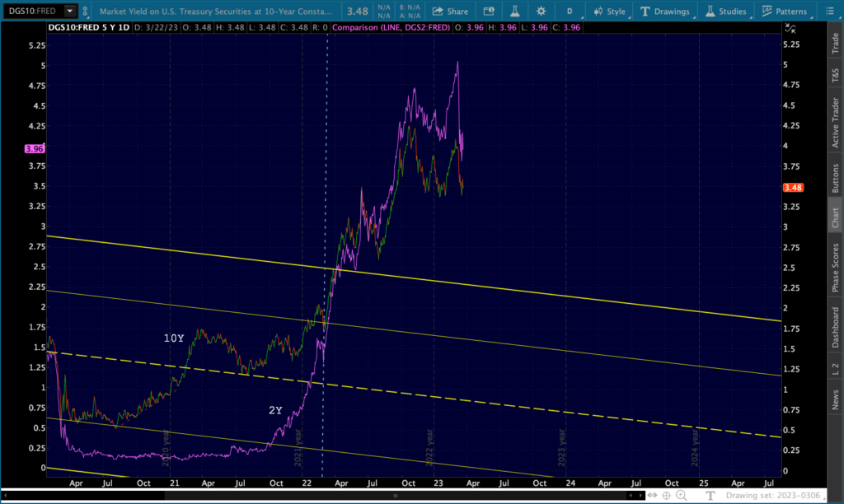Click the flask icon in the toolbar

514,12
